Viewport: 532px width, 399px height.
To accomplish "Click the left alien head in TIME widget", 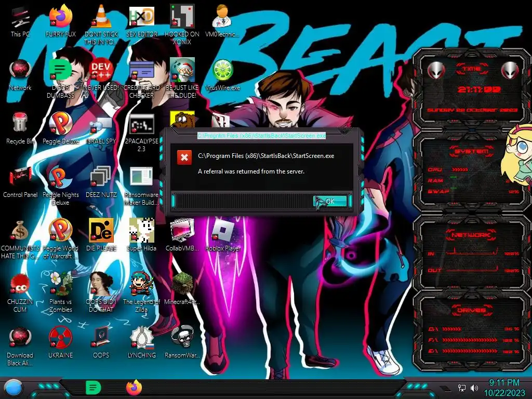I will click(436, 71).
